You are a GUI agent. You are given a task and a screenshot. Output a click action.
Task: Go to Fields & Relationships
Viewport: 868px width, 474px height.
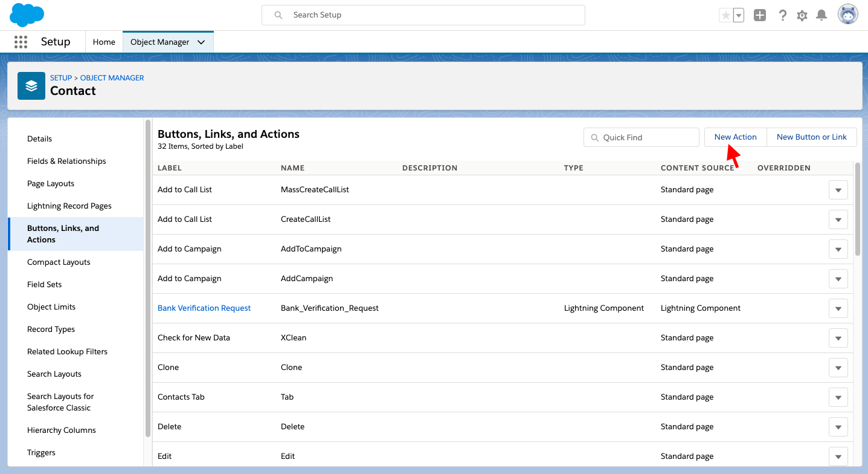tap(66, 161)
